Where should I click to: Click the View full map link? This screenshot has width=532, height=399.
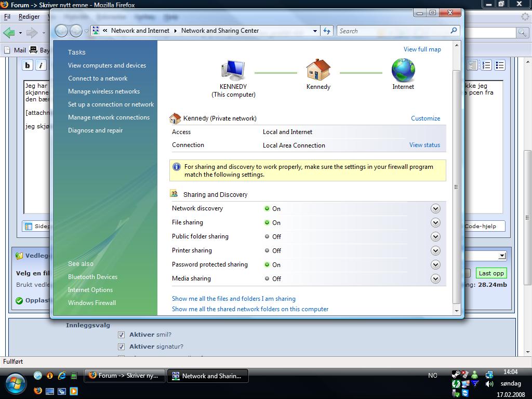422,49
